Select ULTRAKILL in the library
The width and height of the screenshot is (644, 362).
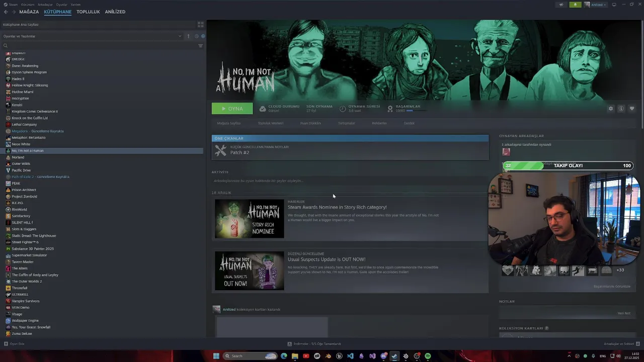20,294
